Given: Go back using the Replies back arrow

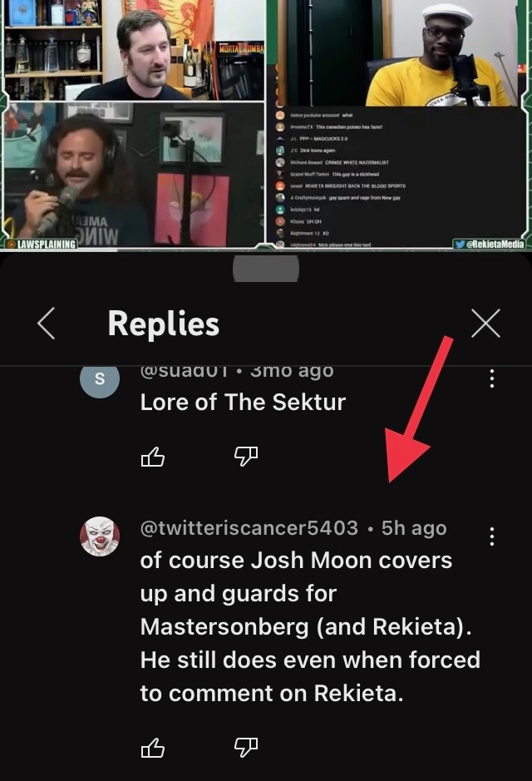Looking at the screenshot, I should pyautogui.click(x=47, y=324).
